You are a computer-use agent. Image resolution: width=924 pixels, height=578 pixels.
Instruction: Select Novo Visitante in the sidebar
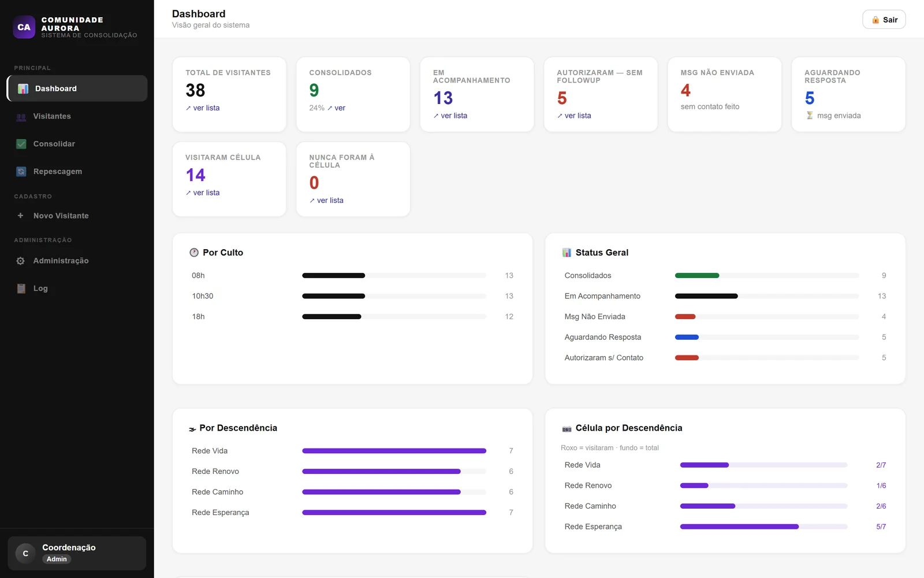(77, 216)
